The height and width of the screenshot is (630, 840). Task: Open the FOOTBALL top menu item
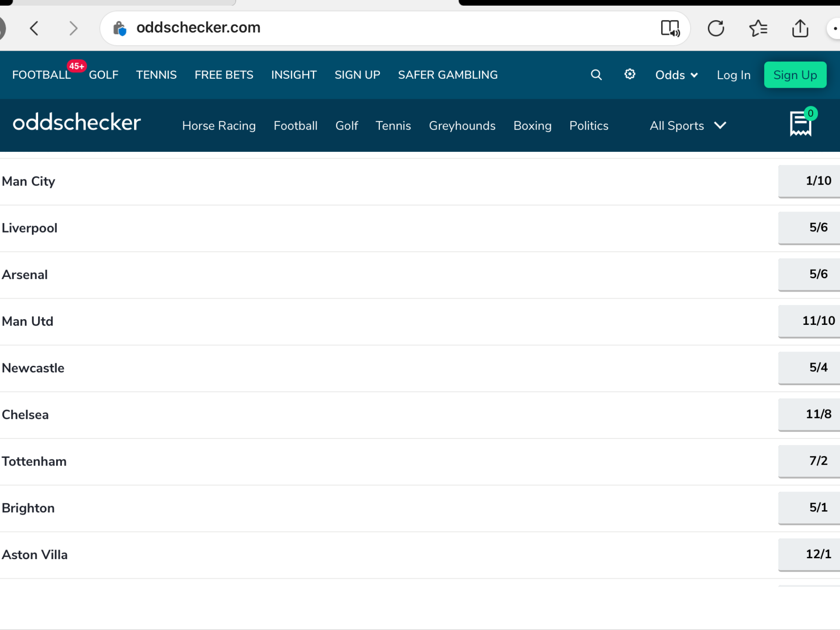[x=41, y=75]
